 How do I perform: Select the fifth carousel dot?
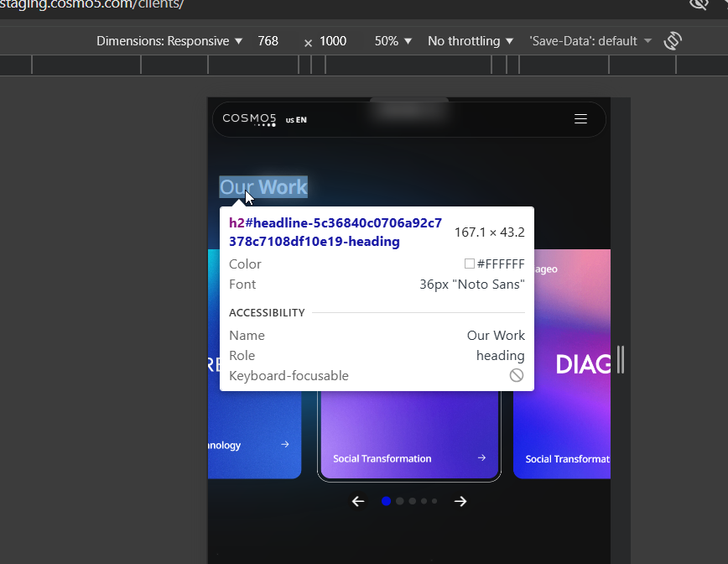click(434, 501)
